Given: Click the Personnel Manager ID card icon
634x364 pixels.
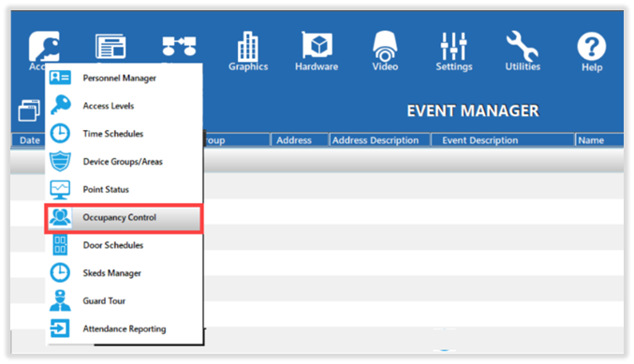Looking at the screenshot, I should tap(60, 77).
